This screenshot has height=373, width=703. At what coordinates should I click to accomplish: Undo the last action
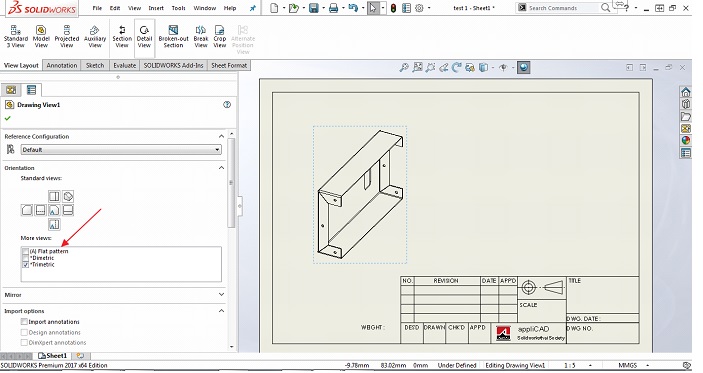point(353,8)
